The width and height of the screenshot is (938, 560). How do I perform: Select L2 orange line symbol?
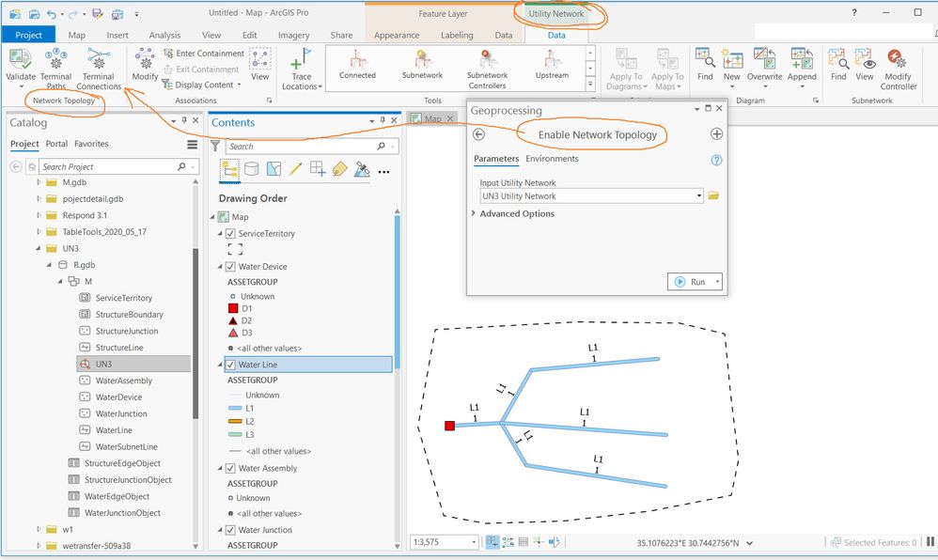pos(235,421)
